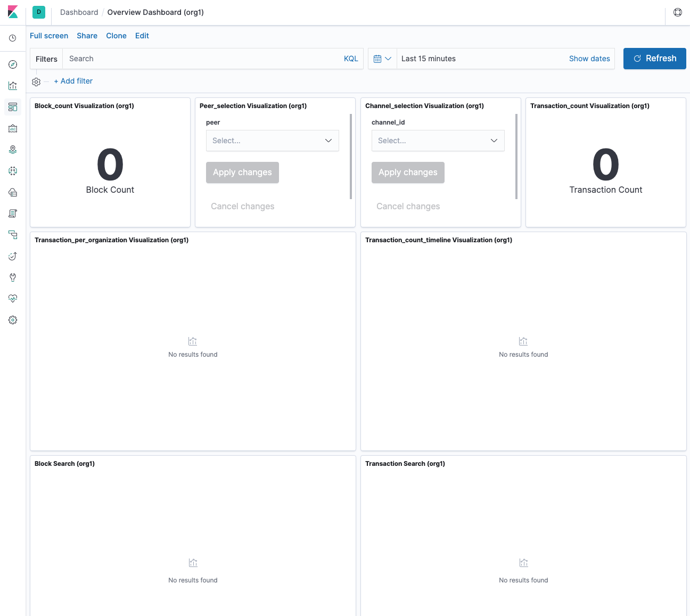Click the Transaction Search (org1) title
This screenshot has width=690, height=616.
click(x=405, y=464)
